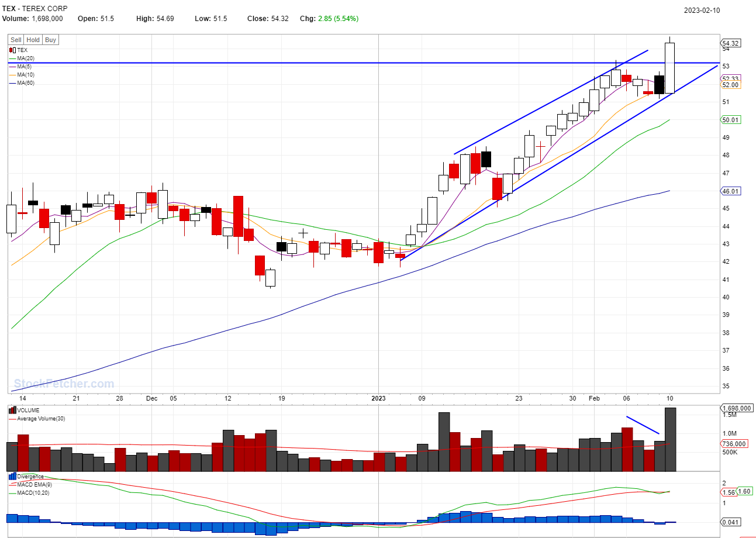Click the 736,000 average volume tag

click(x=734, y=444)
